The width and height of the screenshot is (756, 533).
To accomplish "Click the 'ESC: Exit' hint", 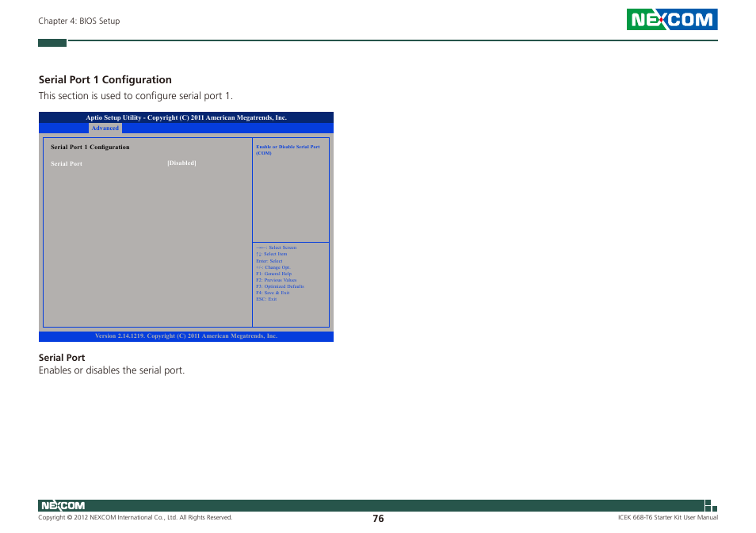I will (x=266, y=299).
